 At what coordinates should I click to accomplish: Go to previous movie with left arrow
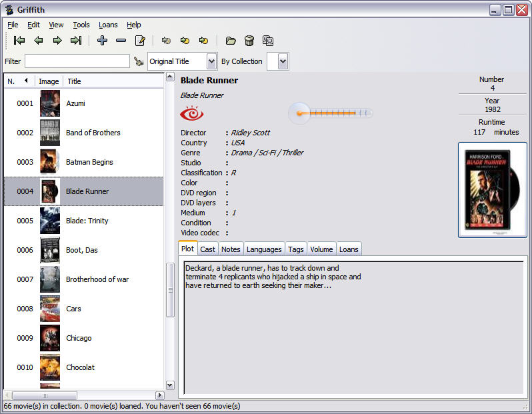pyautogui.click(x=39, y=41)
